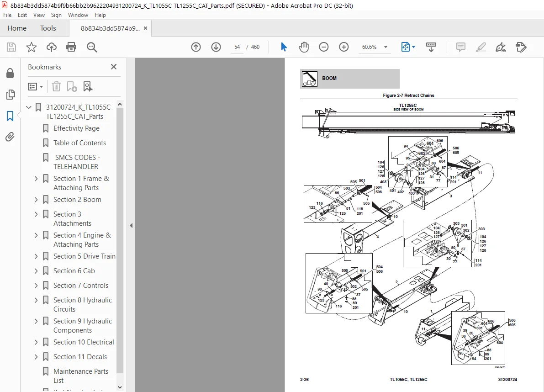Switch to the Home tab
The width and height of the screenshot is (544, 392).
(17, 28)
